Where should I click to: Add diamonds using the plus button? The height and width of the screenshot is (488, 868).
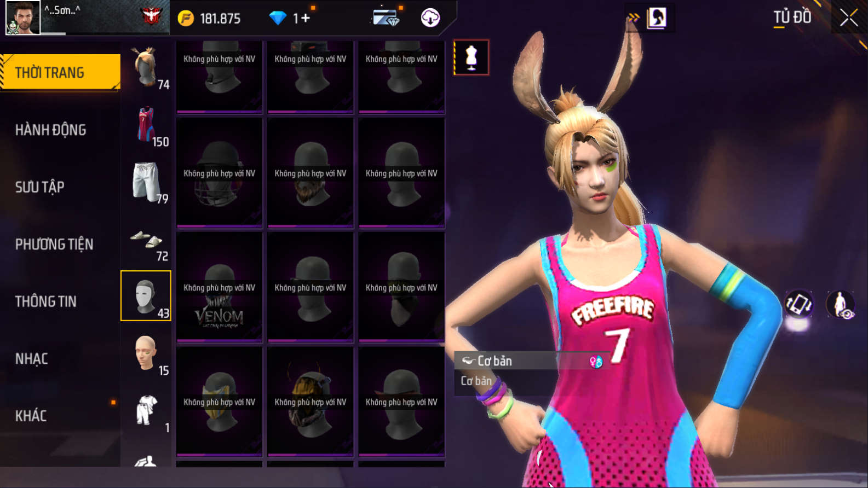click(x=305, y=19)
